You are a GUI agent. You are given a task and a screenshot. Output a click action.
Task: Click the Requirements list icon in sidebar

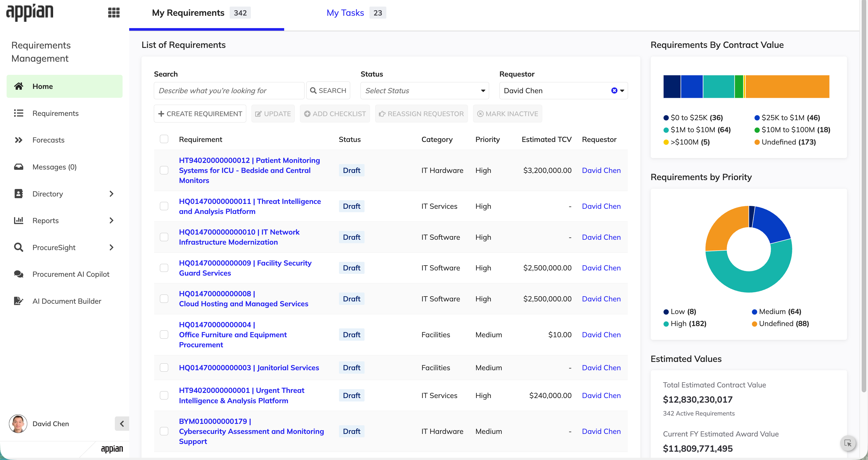(x=19, y=113)
